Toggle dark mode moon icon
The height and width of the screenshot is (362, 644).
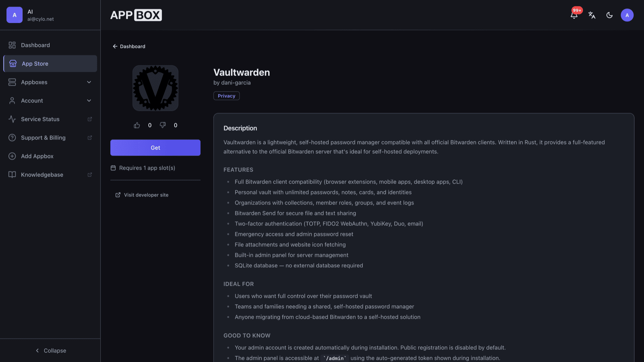coord(609,15)
